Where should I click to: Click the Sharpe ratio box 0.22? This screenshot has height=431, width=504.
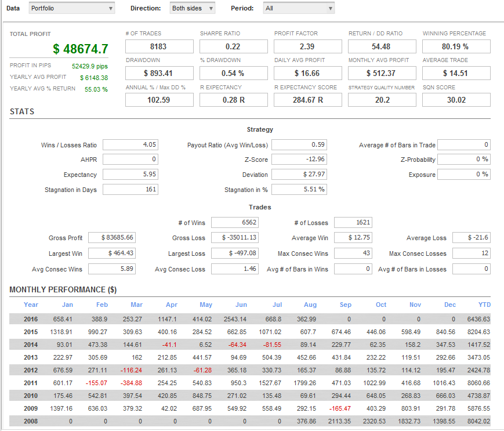tap(234, 46)
